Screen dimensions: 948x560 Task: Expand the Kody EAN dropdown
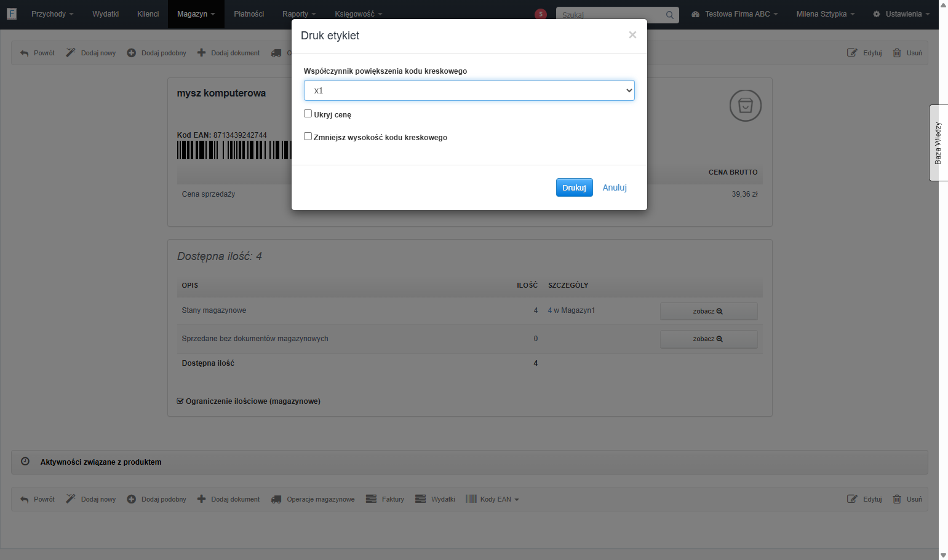point(493,499)
